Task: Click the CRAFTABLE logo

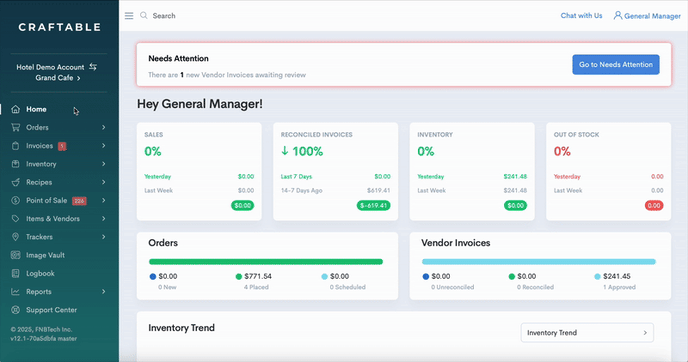Action: (60, 27)
